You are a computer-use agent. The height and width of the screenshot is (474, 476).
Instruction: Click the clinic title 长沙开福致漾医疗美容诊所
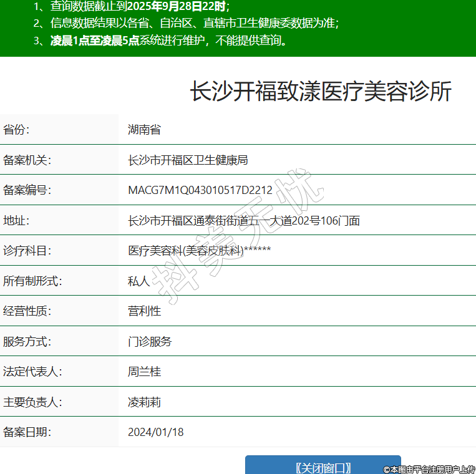pyautogui.click(x=321, y=92)
